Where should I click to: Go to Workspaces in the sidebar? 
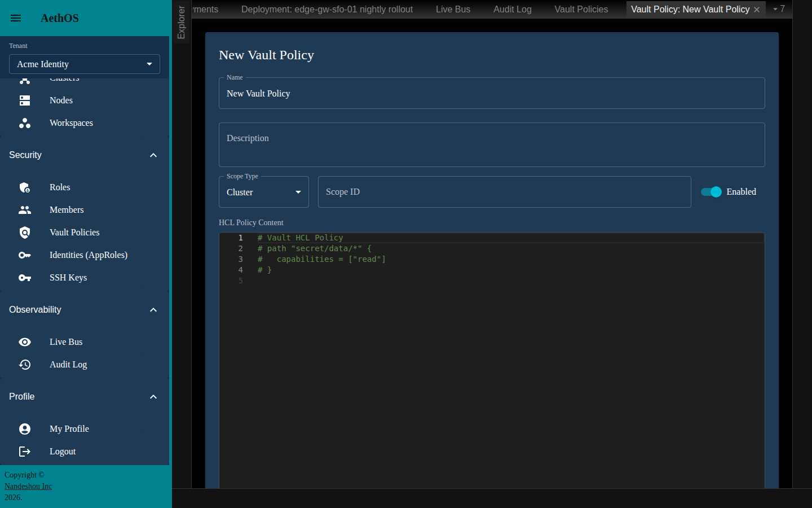pyautogui.click(x=85, y=123)
